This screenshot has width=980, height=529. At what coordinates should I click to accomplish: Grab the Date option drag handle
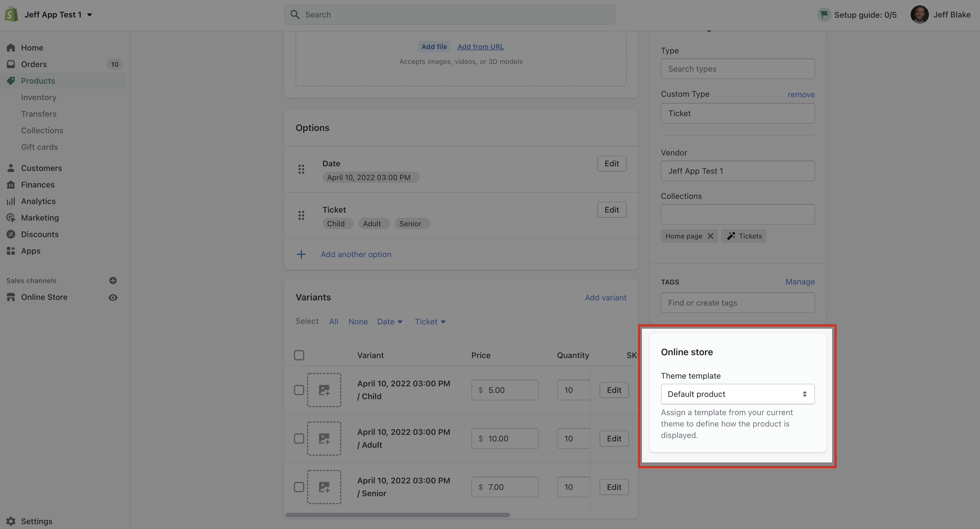(301, 169)
